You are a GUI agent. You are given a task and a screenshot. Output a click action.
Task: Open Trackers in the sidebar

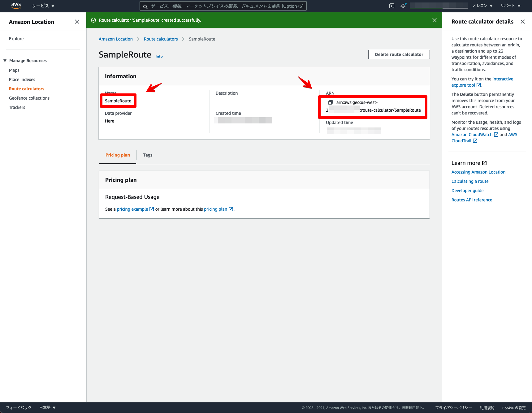coord(17,107)
